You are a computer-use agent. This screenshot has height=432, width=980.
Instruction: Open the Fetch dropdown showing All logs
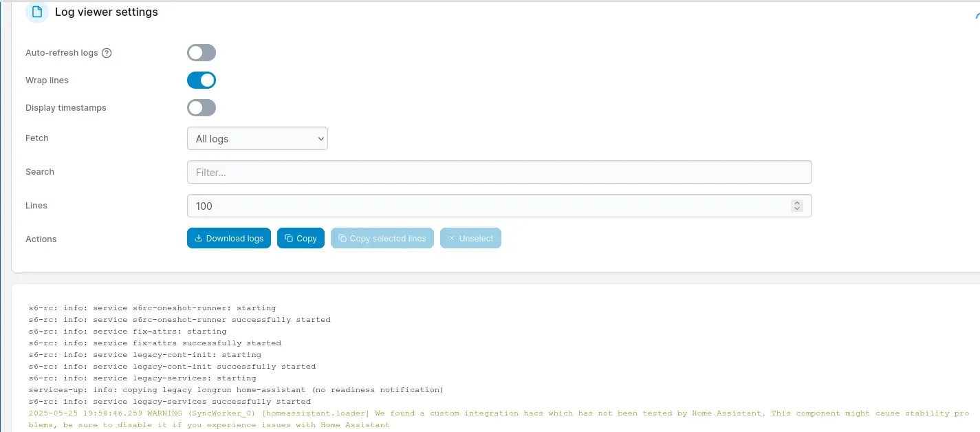pos(257,138)
